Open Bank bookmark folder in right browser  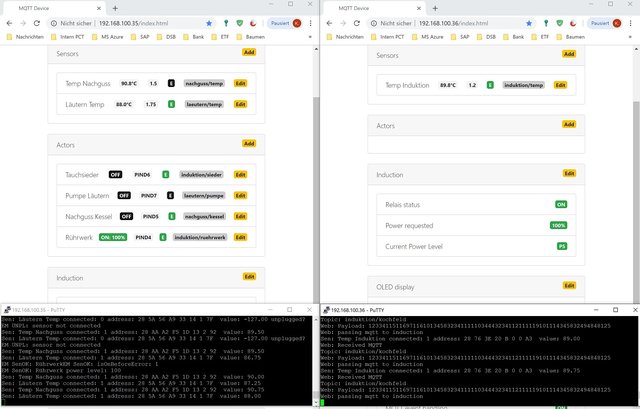click(x=513, y=37)
